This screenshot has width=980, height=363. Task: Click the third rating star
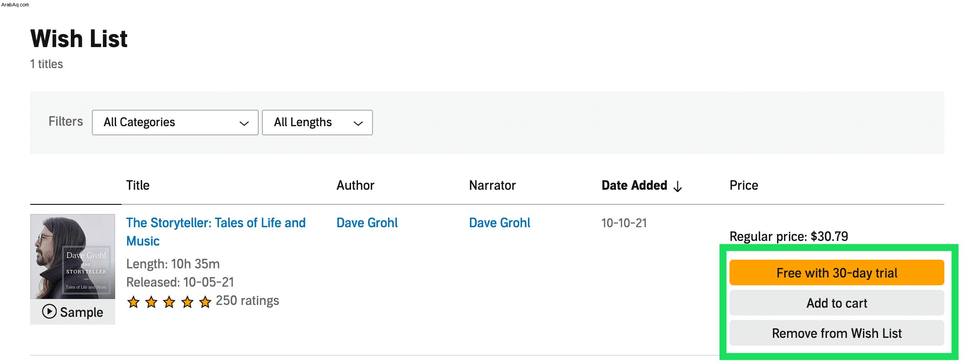tap(169, 302)
